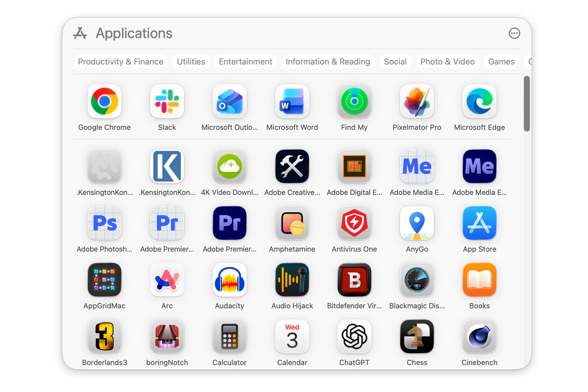Open Audio Hijack
The width and height of the screenshot is (588, 392).
292,280
